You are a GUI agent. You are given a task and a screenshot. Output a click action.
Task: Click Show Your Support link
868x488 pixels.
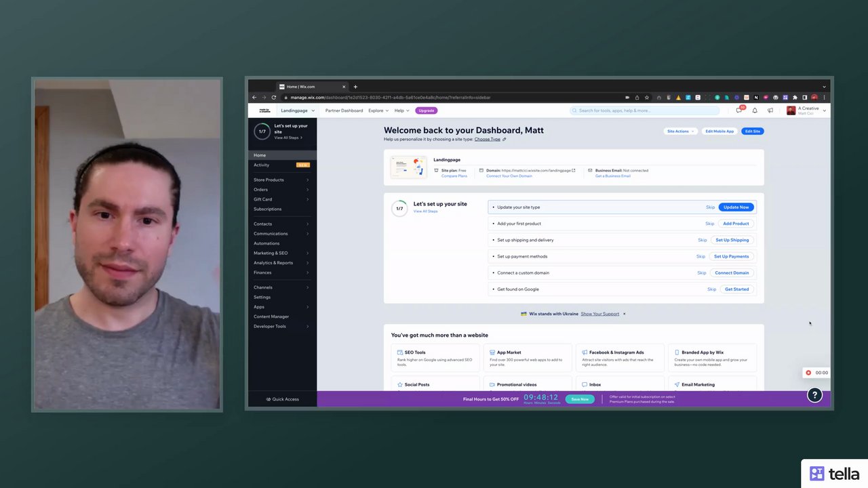pos(600,314)
